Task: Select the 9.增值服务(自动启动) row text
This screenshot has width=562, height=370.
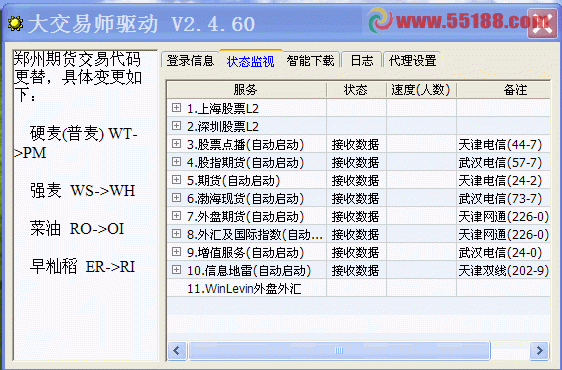Action: point(246,253)
